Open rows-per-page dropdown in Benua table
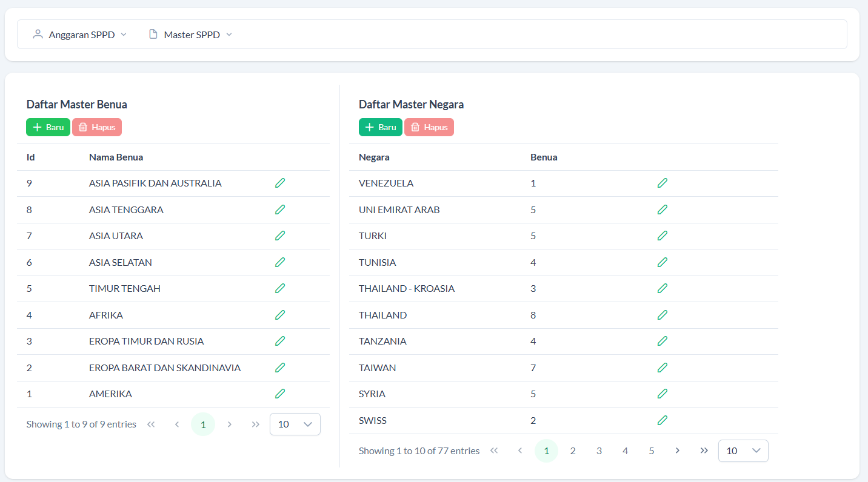Screen dimensions: 868x482 (x=295, y=424)
